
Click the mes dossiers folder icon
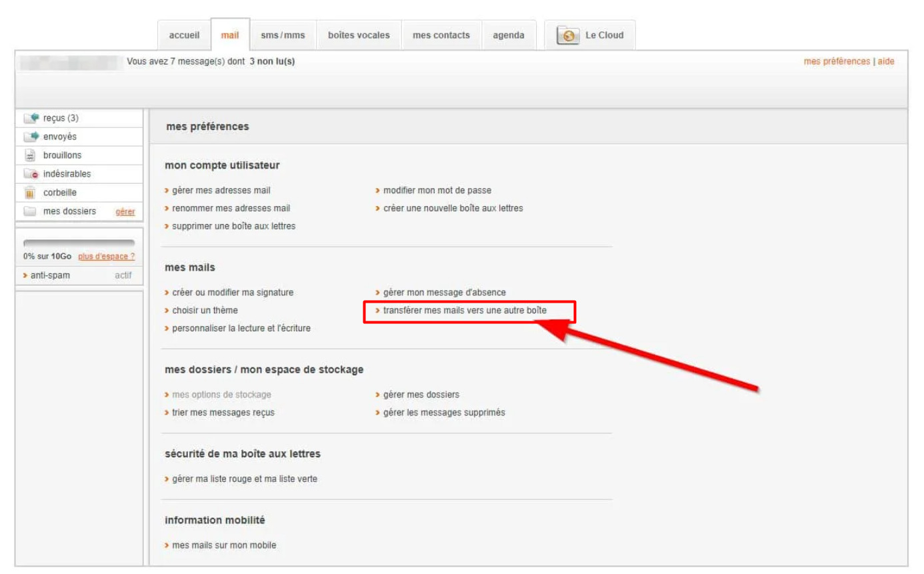(x=30, y=211)
